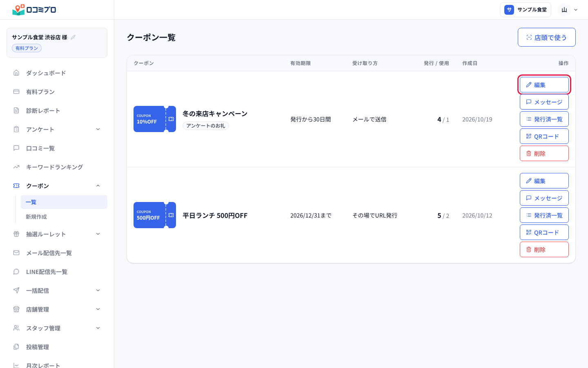
Task: Click the 有料プラン card icon in sidebar
Action: pos(16,92)
